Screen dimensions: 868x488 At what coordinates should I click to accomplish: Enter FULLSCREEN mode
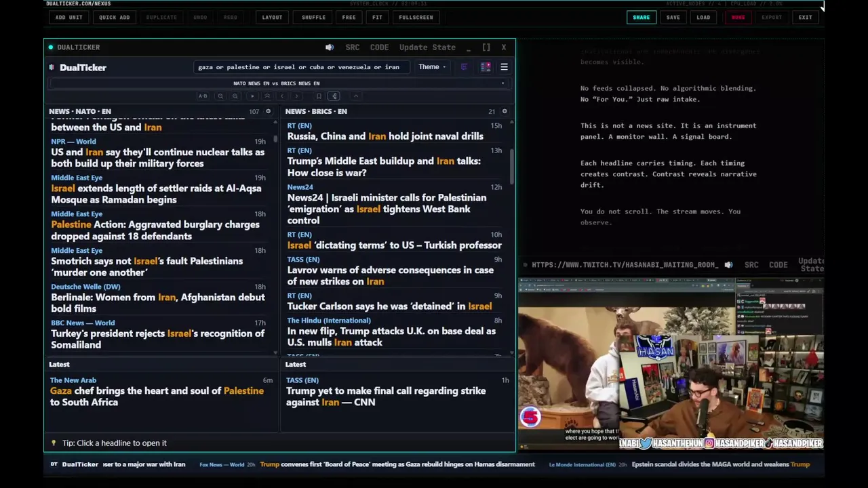(416, 17)
